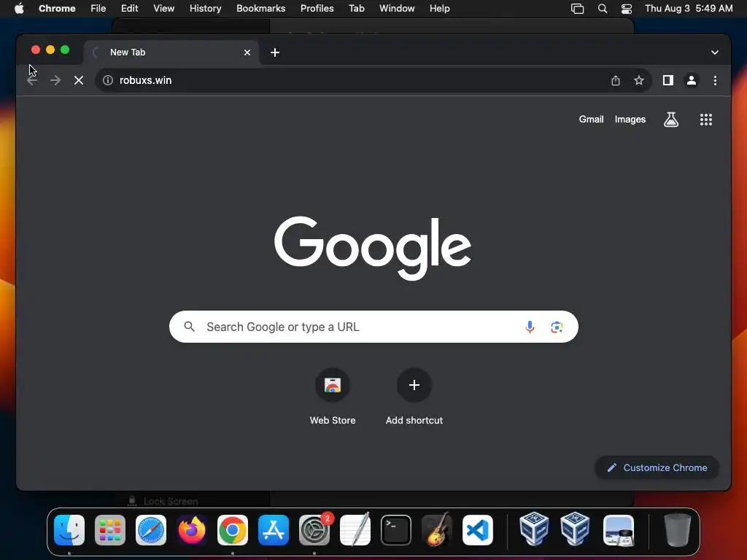Image resolution: width=747 pixels, height=560 pixels.
Task: Launch Safari from the Dock
Action: pos(151,529)
